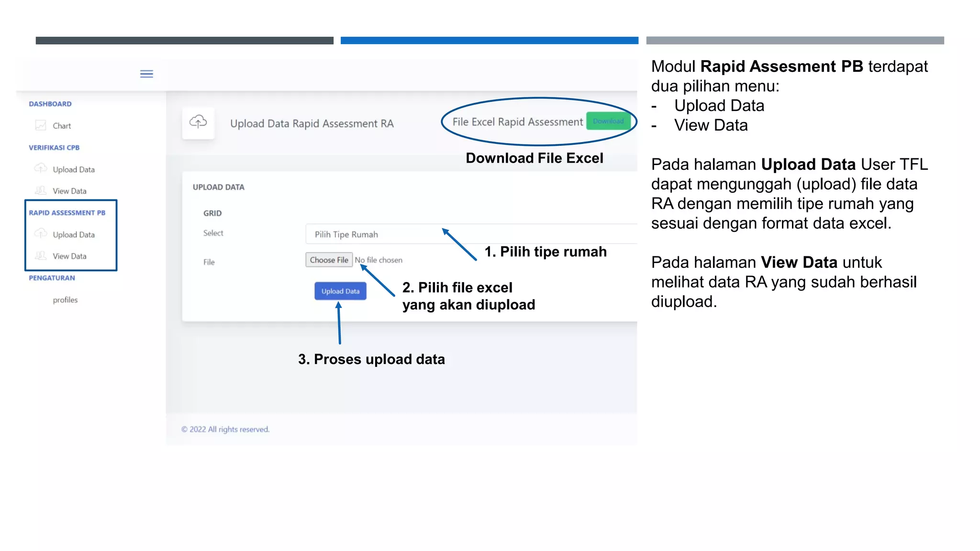Click the Chart icon in sidebar
The width and height of the screenshot is (980, 551).
tap(41, 125)
